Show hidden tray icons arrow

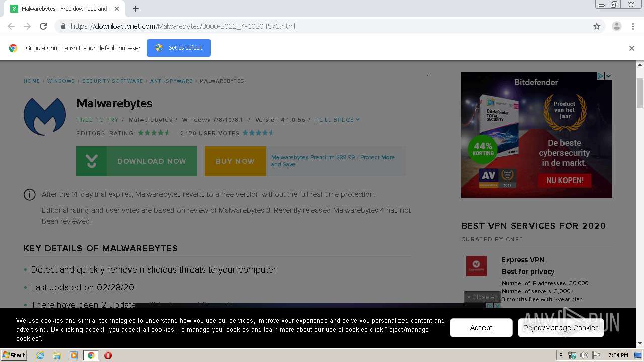click(561, 355)
